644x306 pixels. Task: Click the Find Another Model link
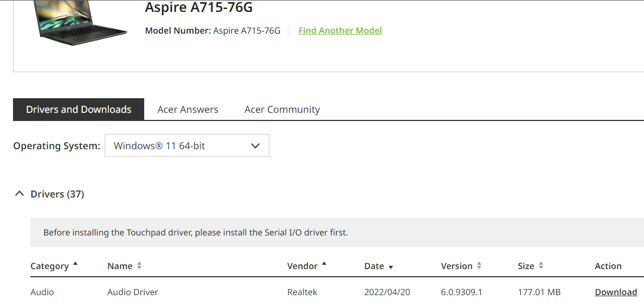pyautogui.click(x=340, y=31)
